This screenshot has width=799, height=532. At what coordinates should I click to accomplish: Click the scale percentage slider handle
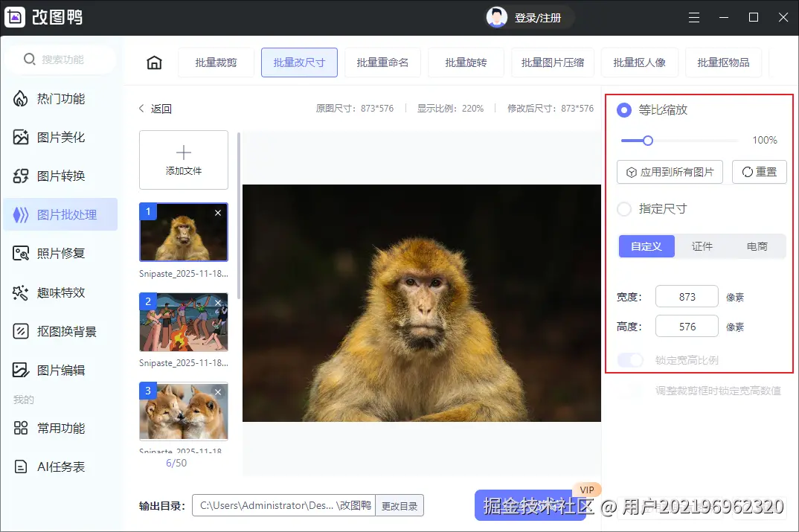648,141
